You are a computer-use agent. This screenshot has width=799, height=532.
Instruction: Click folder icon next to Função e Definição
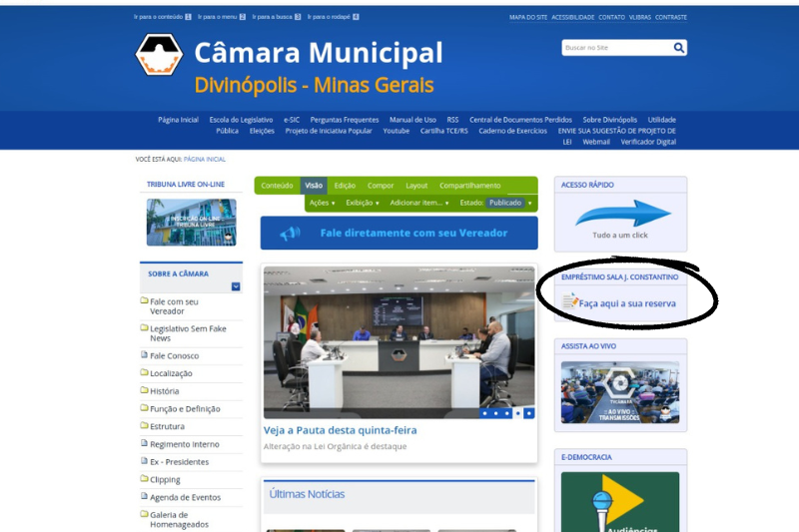tap(144, 408)
